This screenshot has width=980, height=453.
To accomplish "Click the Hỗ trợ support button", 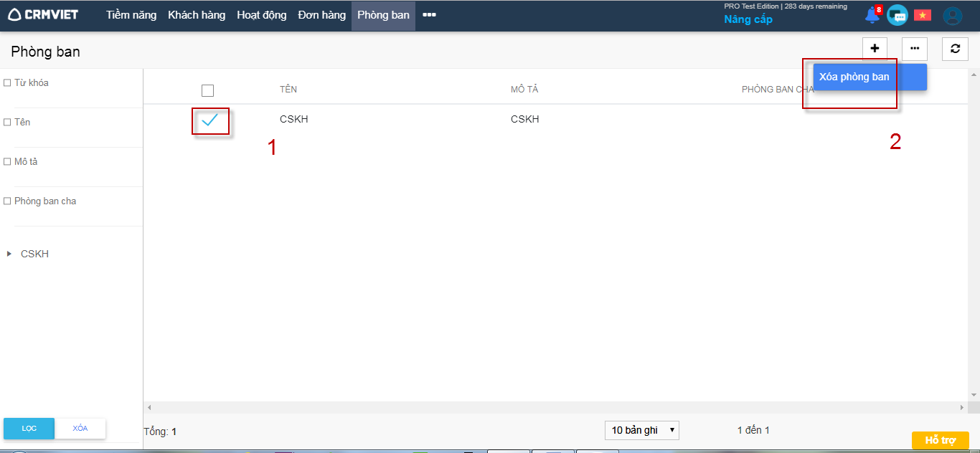I will pyautogui.click(x=940, y=440).
